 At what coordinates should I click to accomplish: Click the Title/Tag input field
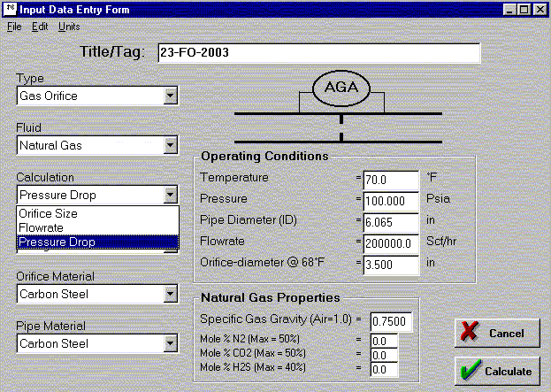(319, 53)
